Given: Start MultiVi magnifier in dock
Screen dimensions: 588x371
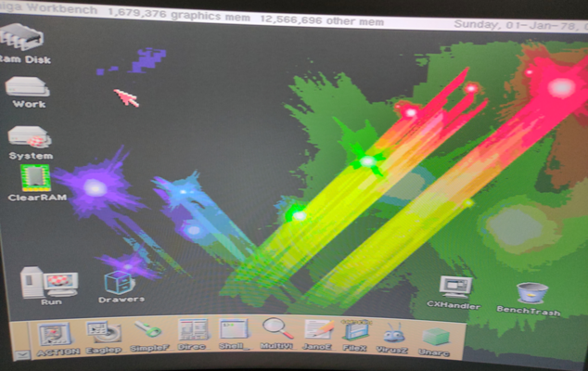Looking at the screenshot, I should pyautogui.click(x=276, y=329).
